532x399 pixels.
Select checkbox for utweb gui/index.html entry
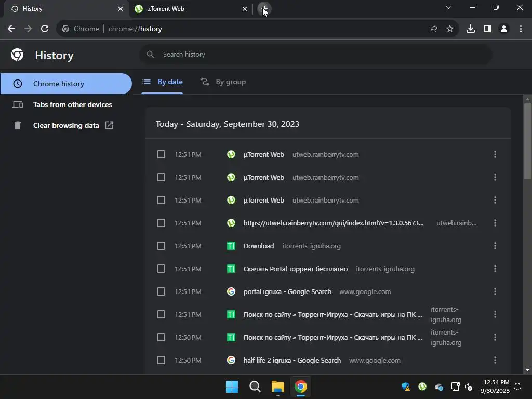(x=161, y=223)
